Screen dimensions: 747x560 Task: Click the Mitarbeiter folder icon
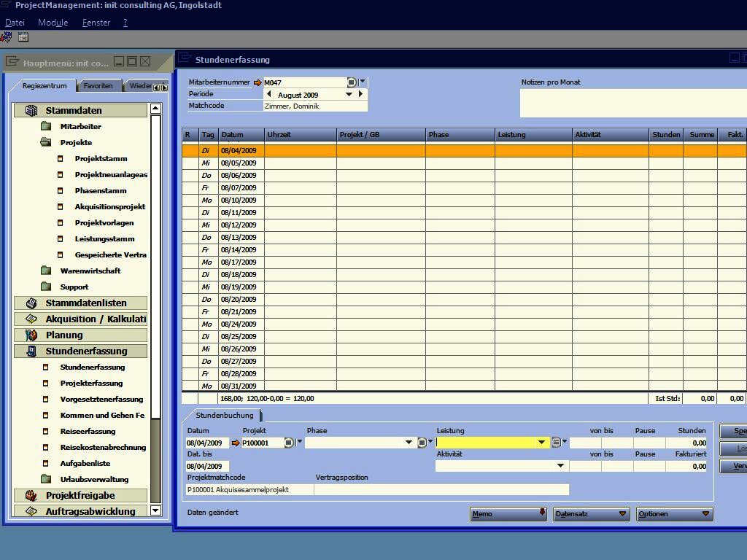(46, 127)
